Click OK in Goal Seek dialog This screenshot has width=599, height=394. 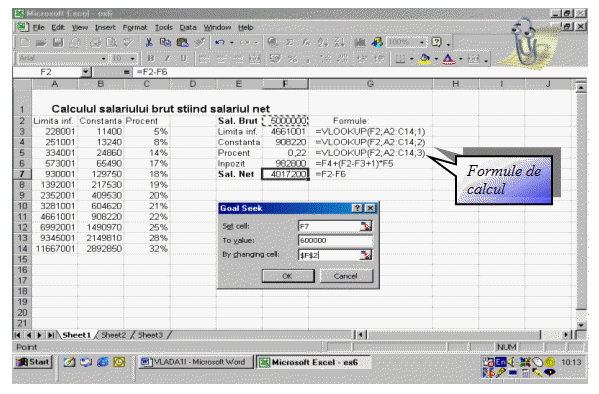(288, 276)
